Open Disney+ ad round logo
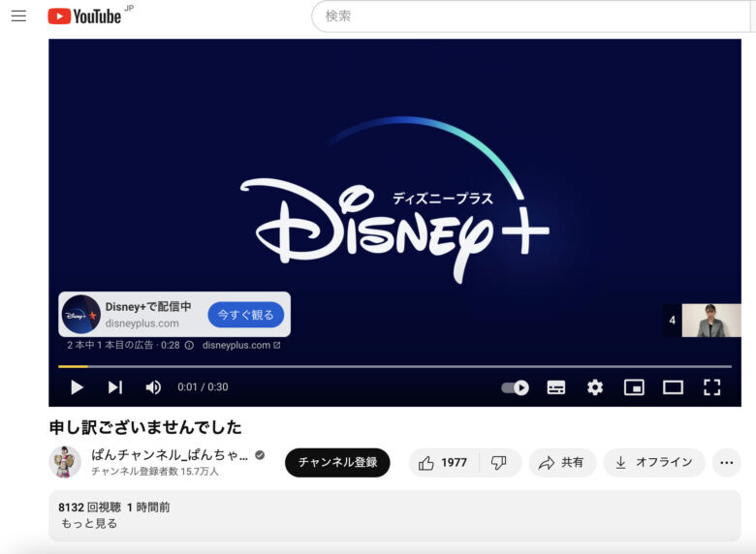 81,315
